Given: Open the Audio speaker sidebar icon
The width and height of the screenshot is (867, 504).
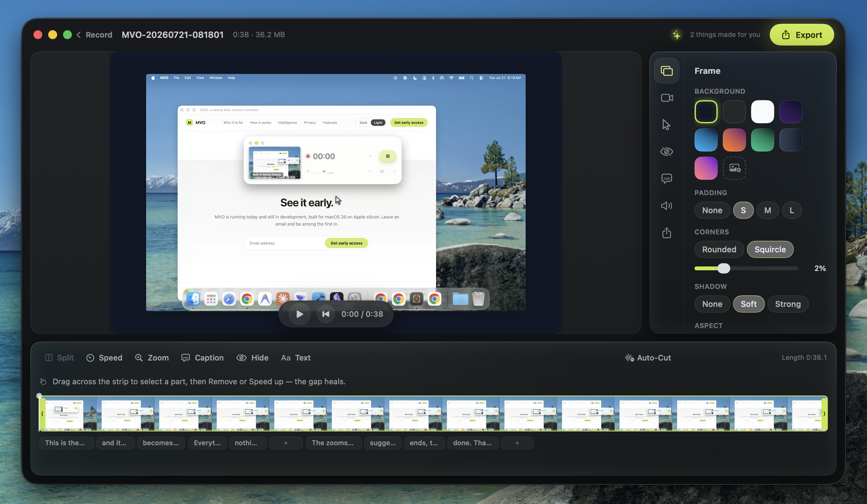Looking at the screenshot, I should click(x=666, y=206).
